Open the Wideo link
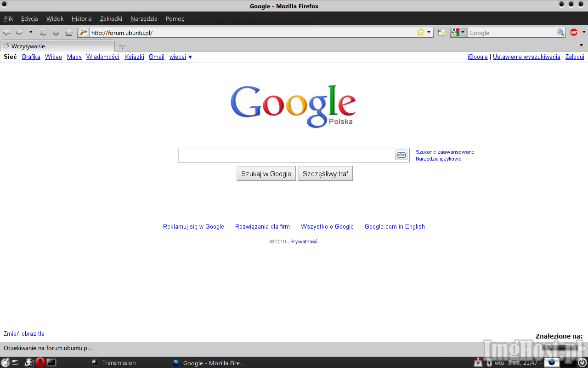588x368 pixels. (x=53, y=57)
